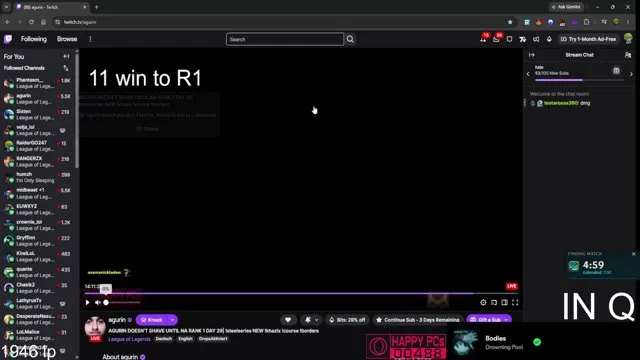
Task: Click the Knock button
Action: [152, 320]
